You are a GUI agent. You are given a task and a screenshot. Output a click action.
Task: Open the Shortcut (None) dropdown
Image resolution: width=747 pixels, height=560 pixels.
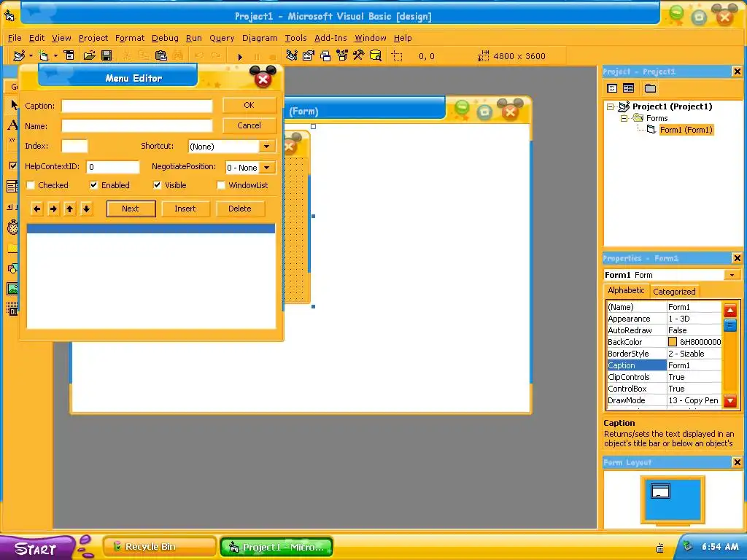click(267, 146)
